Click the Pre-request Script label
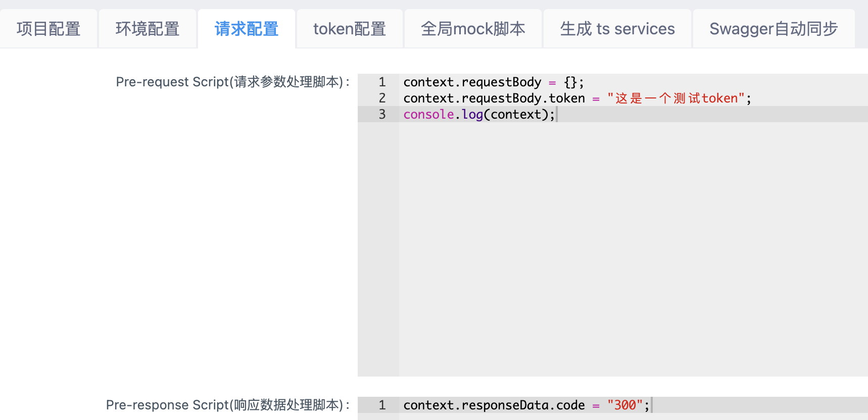Screen dimensions: 868x420 tap(233, 82)
